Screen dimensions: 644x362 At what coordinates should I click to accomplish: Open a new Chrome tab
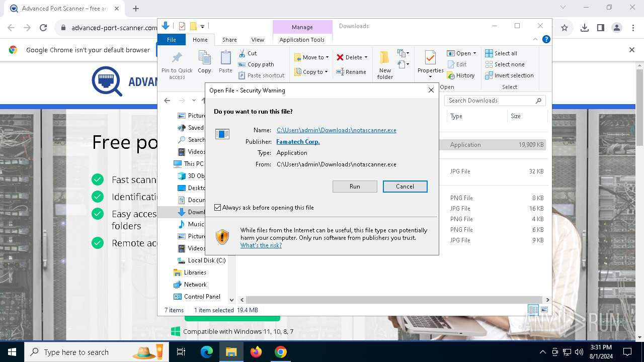tap(136, 9)
